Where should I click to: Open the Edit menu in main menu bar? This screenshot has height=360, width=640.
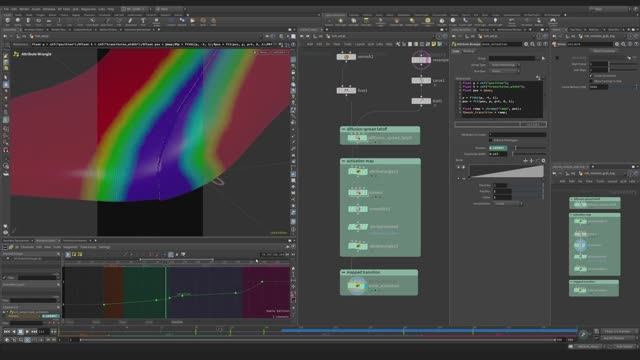point(14,9)
